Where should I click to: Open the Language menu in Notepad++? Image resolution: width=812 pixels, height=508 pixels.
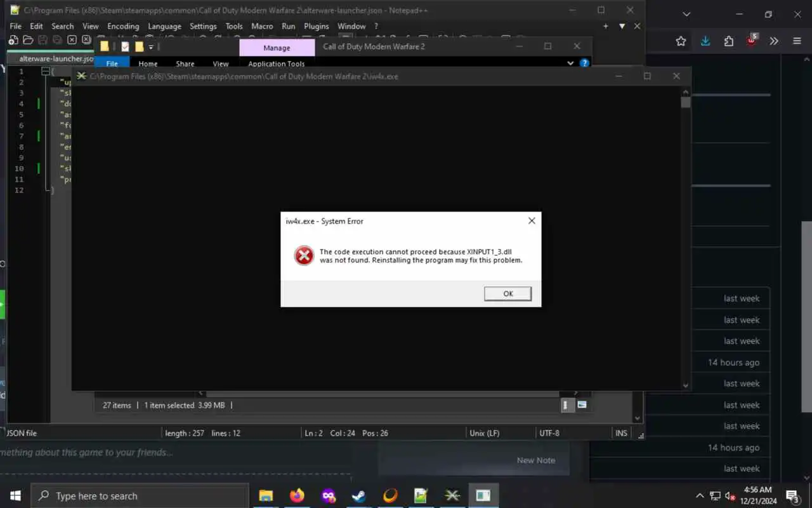click(x=164, y=26)
